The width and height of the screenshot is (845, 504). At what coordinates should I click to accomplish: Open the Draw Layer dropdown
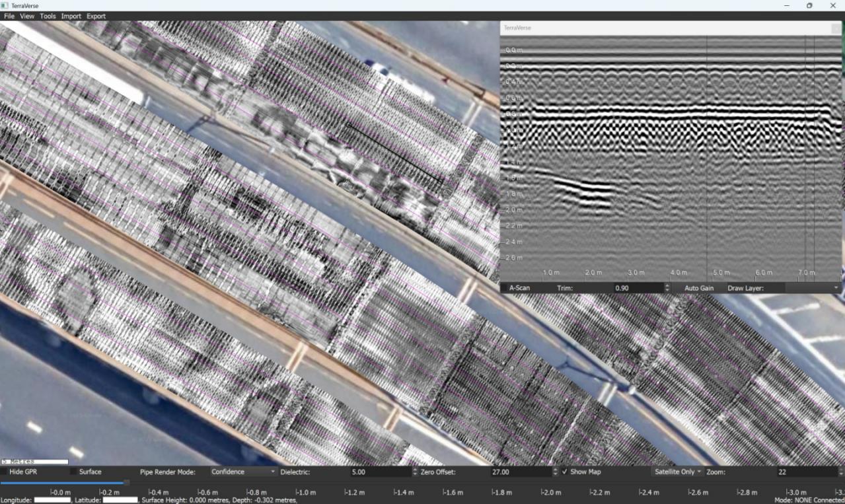[812, 288]
